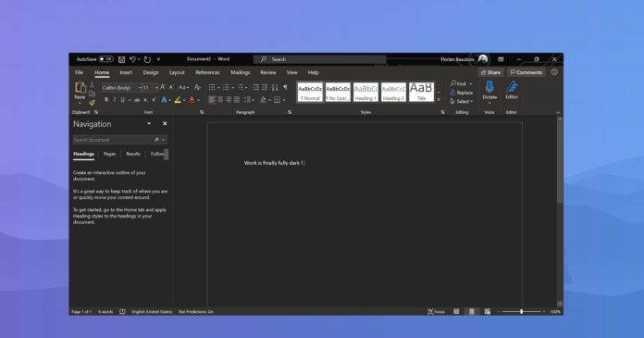Toggle the AutoSave switch
This screenshot has height=338, width=644.
pos(105,59)
